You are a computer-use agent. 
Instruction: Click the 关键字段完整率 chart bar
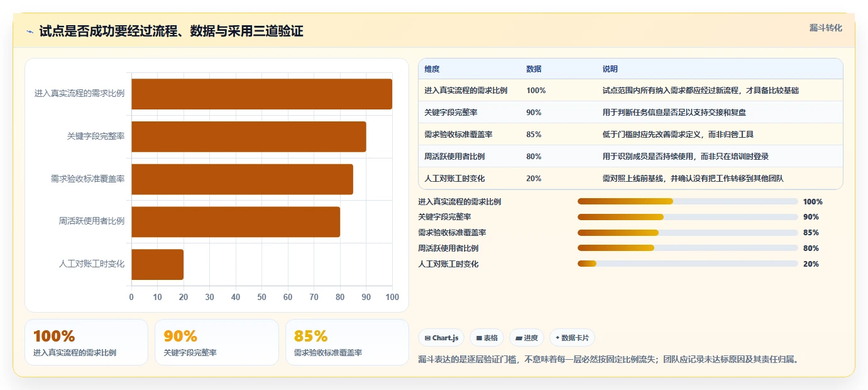point(248,136)
